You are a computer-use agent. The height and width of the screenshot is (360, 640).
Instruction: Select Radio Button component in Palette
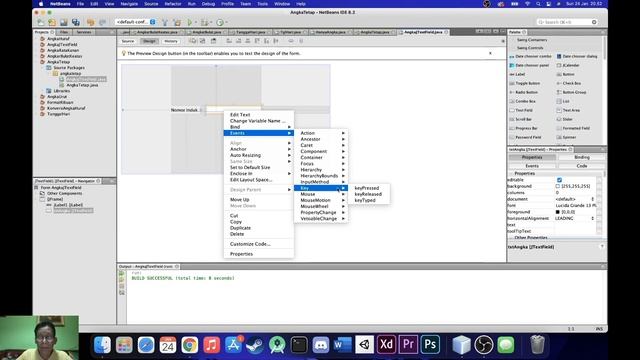point(524,92)
